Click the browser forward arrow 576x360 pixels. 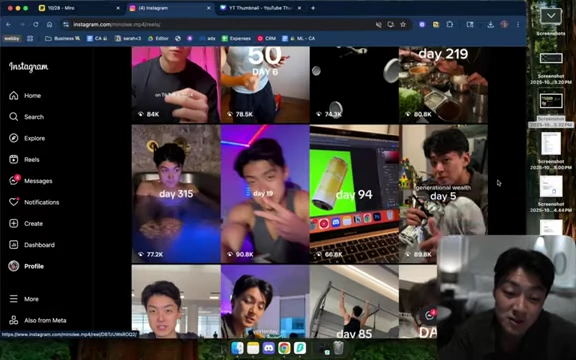coord(22,25)
